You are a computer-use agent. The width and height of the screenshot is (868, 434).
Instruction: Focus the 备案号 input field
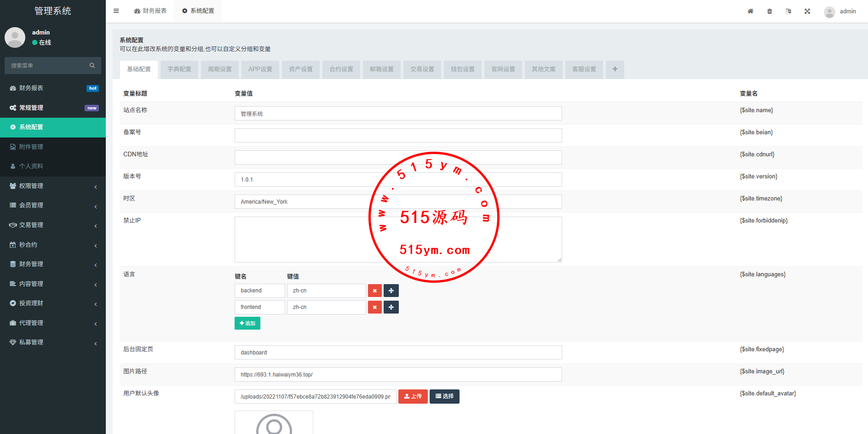click(x=398, y=136)
